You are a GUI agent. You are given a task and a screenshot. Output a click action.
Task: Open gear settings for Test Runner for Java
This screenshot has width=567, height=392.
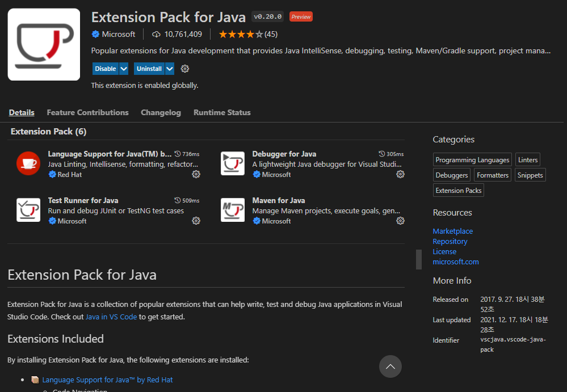(196, 221)
